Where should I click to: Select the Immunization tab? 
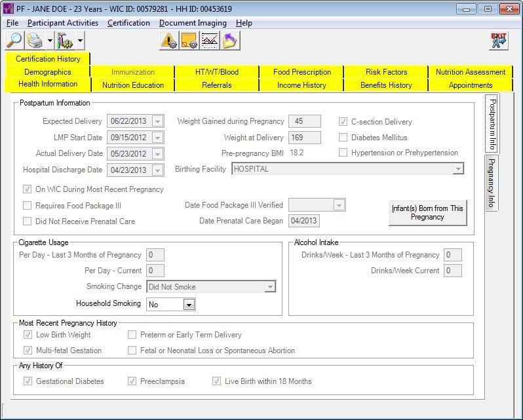point(133,72)
